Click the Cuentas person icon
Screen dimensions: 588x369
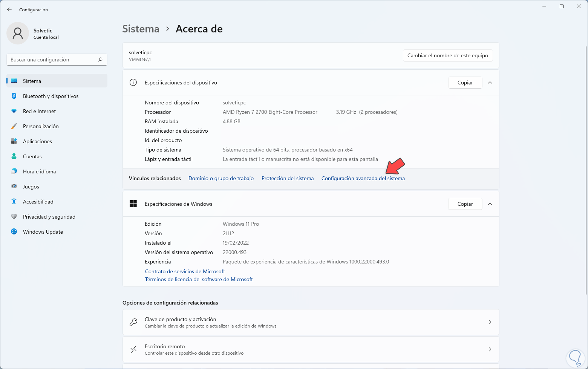(14, 156)
